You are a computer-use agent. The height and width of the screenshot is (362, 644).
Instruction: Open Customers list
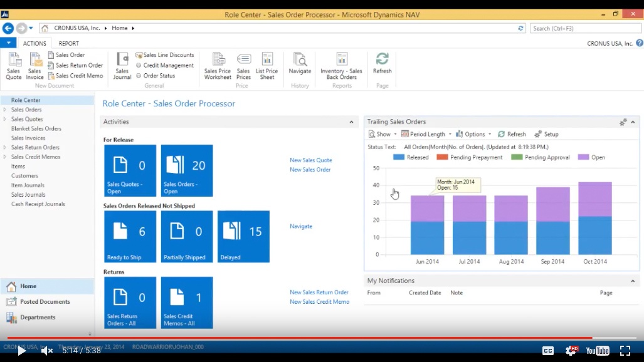[x=24, y=175]
